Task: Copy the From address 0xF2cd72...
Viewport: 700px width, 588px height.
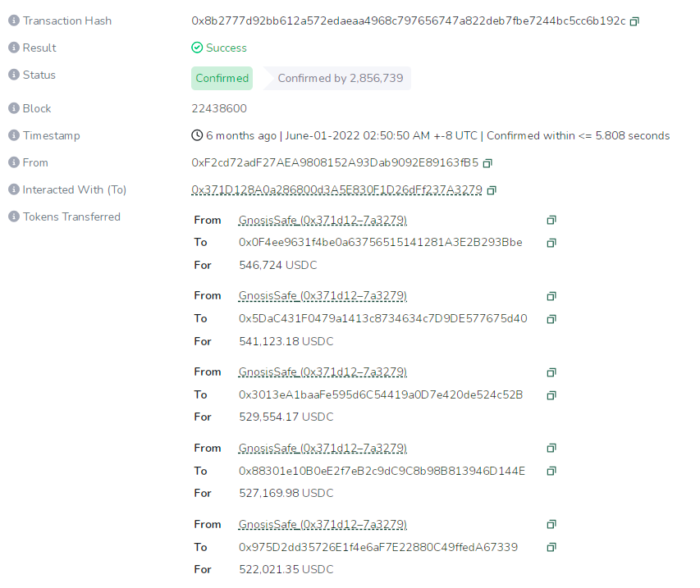Action: click(x=487, y=163)
